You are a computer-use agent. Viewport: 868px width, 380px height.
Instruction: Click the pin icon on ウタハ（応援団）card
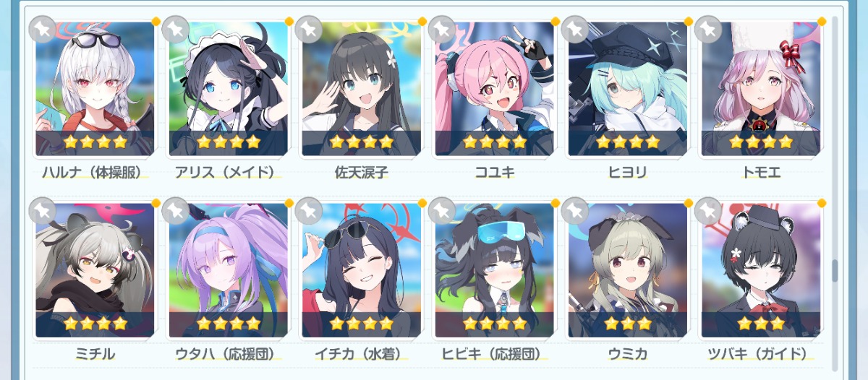click(x=175, y=210)
